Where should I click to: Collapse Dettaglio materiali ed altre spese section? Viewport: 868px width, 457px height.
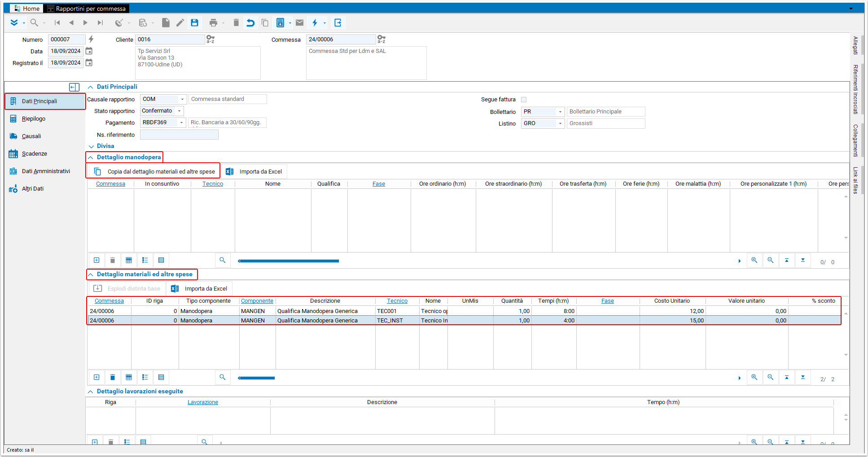[91, 274]
